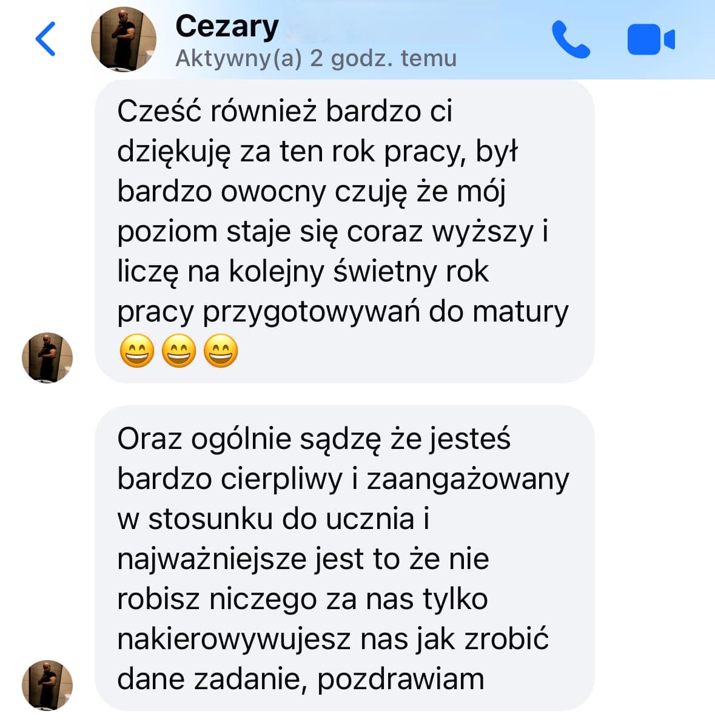Tap the middle grinning emoji in the message
The height and width of the screenshot is (728, 715).
click(178, 351)
